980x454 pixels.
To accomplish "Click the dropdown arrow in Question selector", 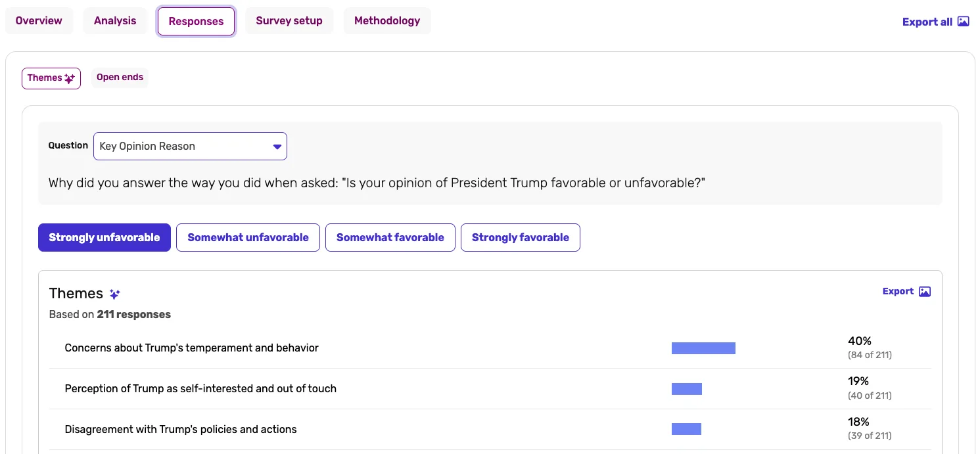I will pyautogui.click(x=277, y=147).
